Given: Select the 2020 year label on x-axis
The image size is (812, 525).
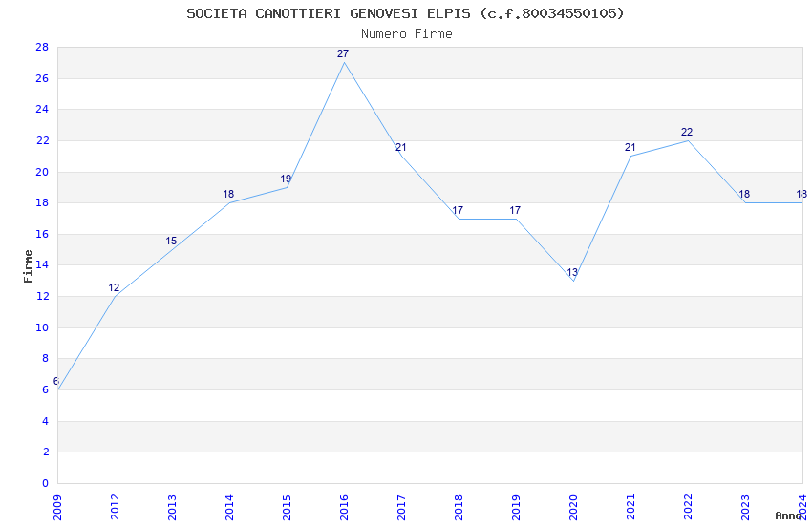Looking at the screenshot, I should pyautogui.click(x=573, y=508).
